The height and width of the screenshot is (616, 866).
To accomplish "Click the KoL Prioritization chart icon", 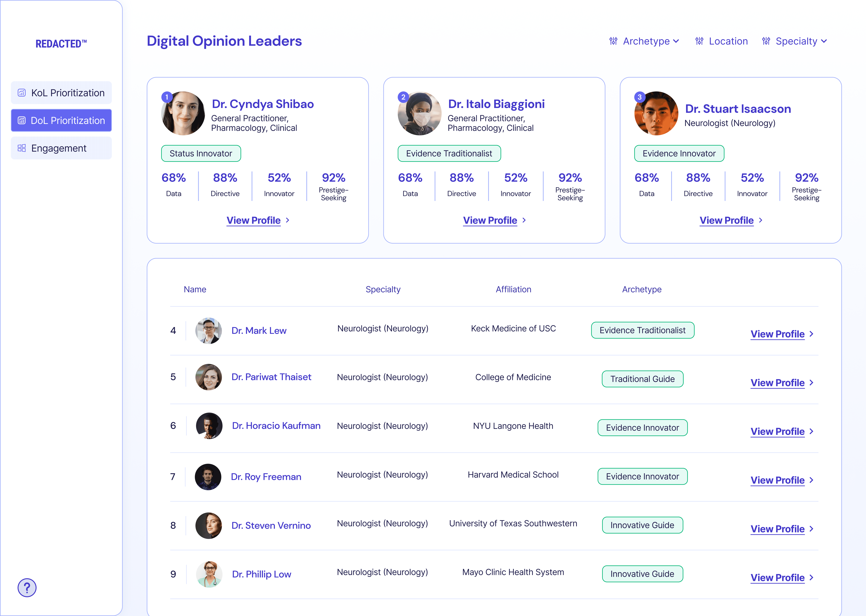I will [x=22, y=93].
